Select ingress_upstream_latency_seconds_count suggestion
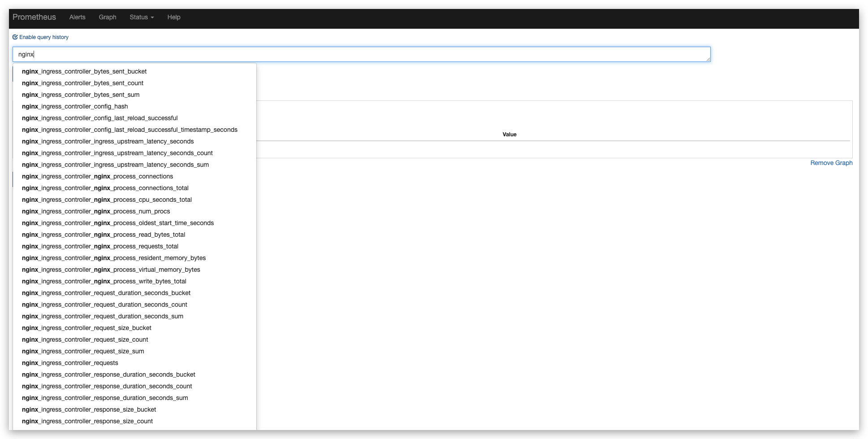868x439 pixels. pyautogui.click(x=134, y=153)
